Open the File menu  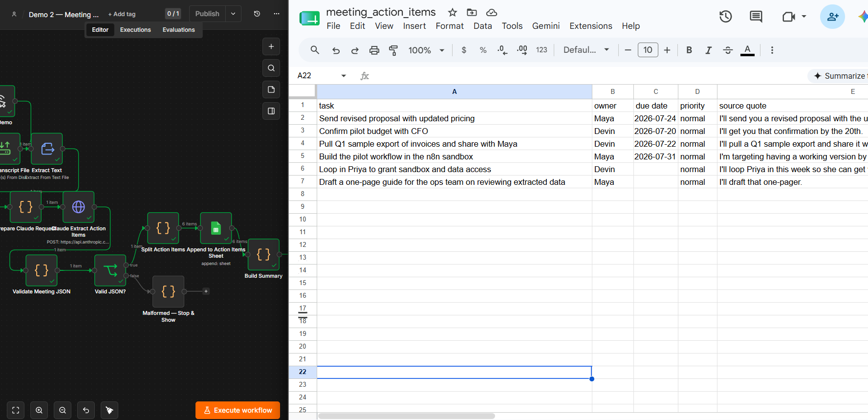click(x=333, y=26)
